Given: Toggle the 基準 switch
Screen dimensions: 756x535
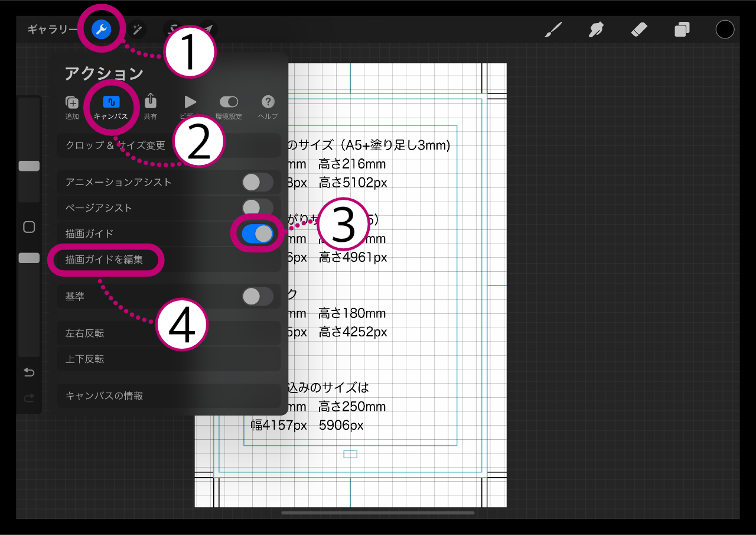Looking at the screenshot, I should pos(258,296).
